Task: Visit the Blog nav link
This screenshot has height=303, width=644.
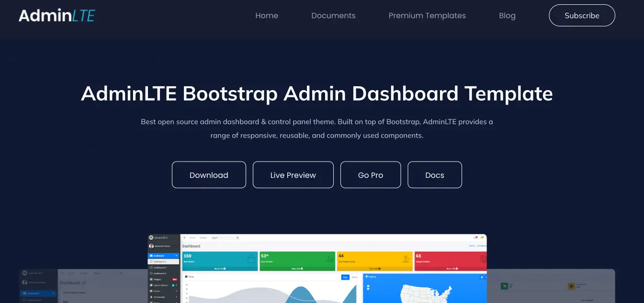Action: pyautogui.click(x=507, y=15)
